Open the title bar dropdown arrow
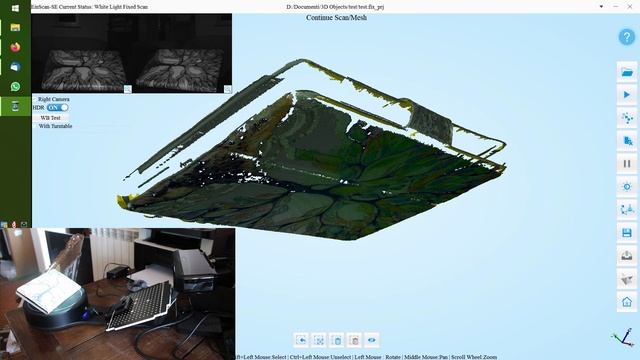Viewport: 640px width, 360px height. coord(601,7)
